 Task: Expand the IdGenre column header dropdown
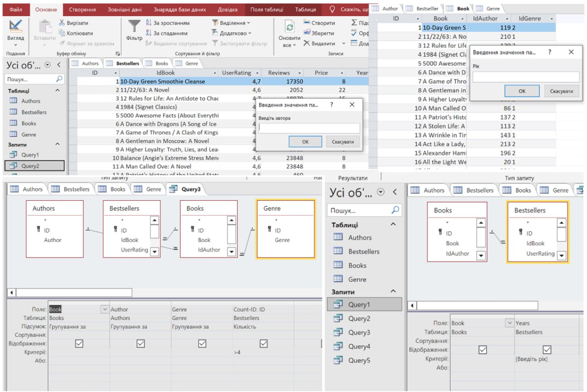[551, 19]
